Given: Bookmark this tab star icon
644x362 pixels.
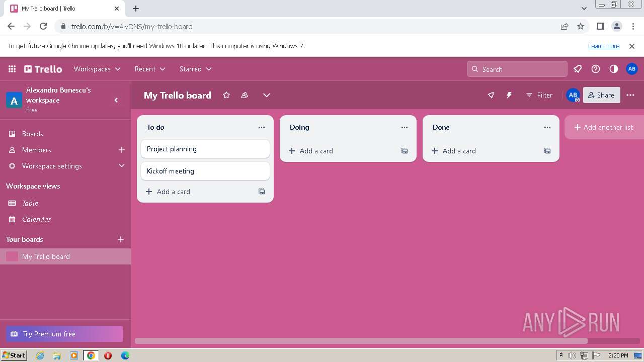Looking at the screenshot, I should pos(581,26).
